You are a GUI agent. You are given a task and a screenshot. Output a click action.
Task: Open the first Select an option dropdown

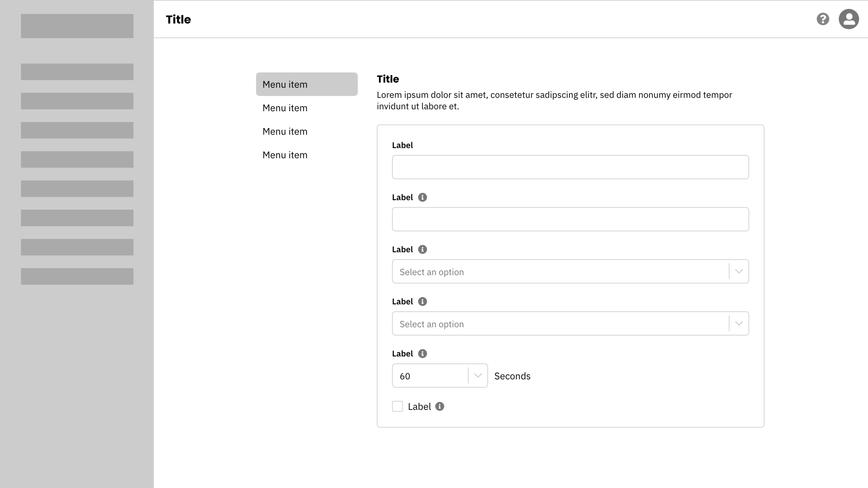click(570, 271)
